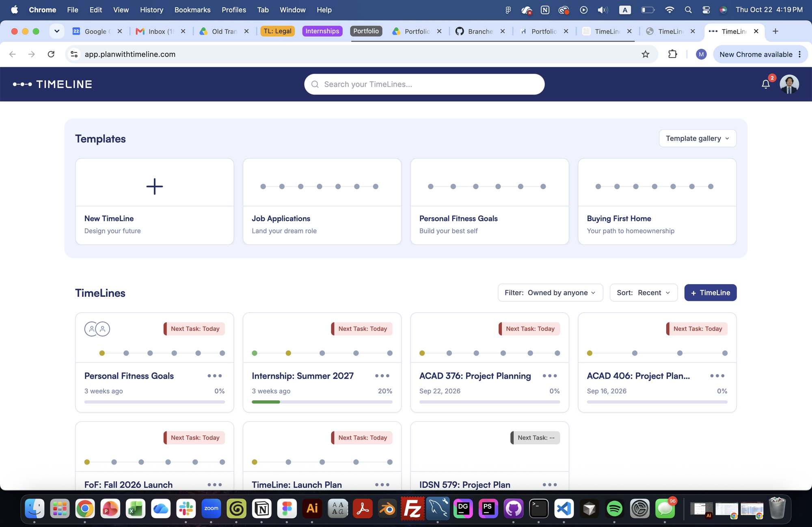Open Chrome extensions puzzle icon
The image size is (812, 527).
673,54
